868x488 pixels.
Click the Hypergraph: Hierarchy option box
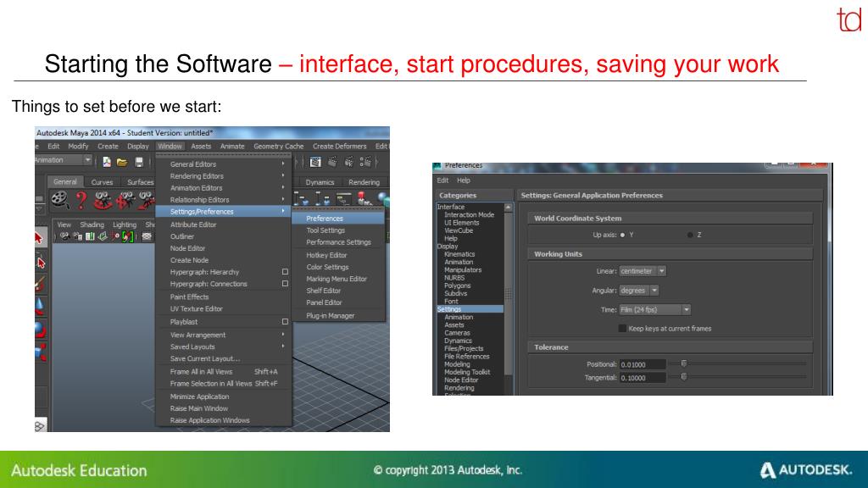click(x=285, y=272)
